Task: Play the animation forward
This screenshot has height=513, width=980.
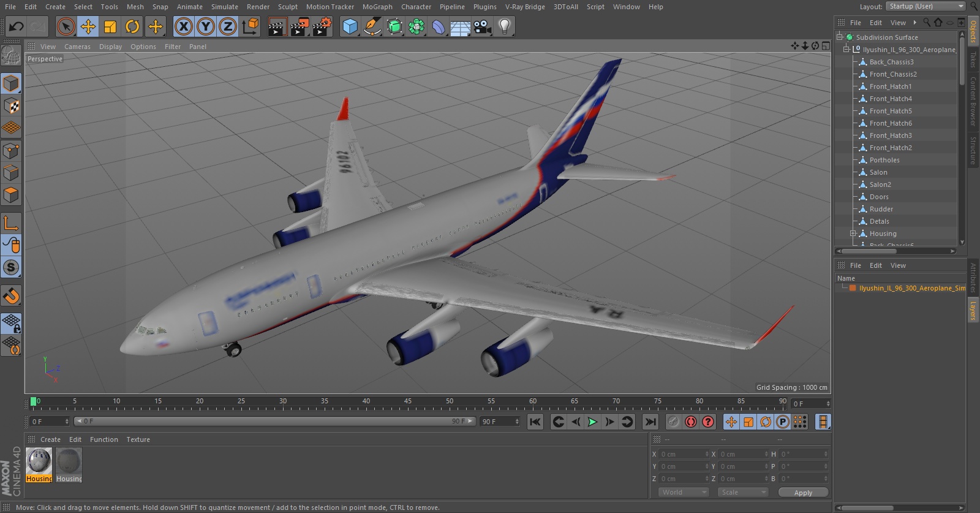Action: [x=592, y=422]
